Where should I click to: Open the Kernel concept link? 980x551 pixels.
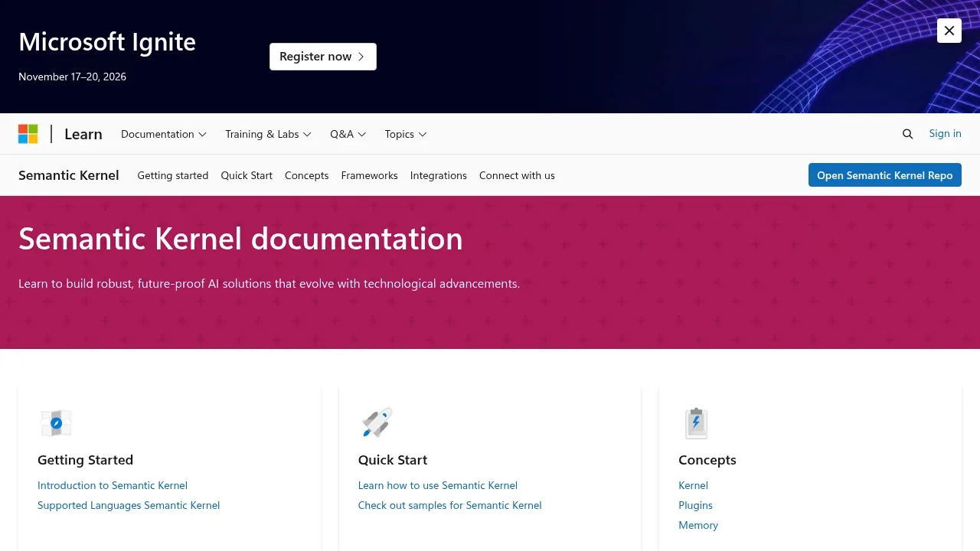(693, 485)
